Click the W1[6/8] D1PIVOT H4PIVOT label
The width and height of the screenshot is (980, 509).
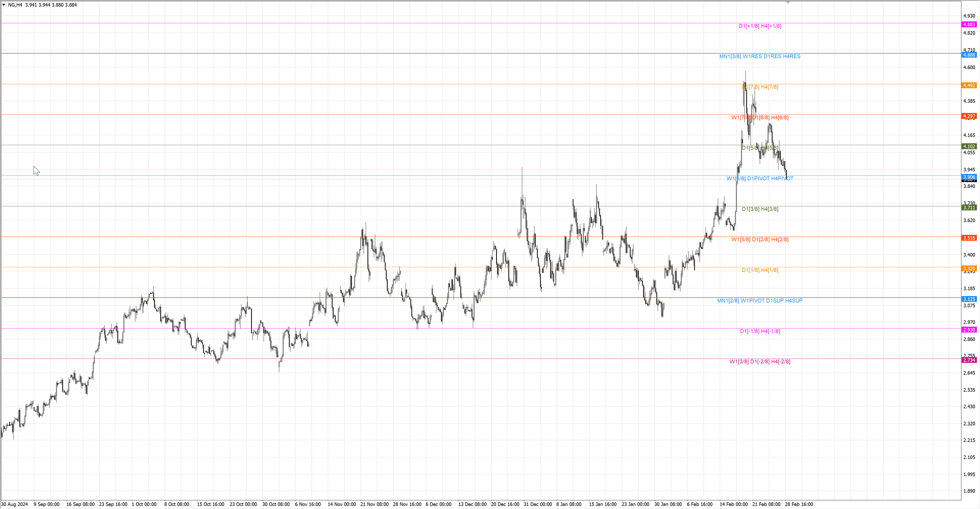point(760,178)
